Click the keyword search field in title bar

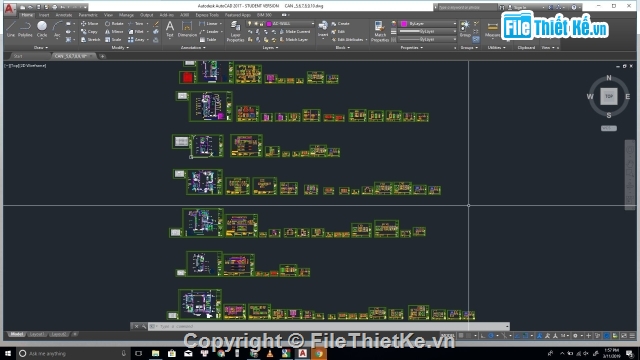(x=467, y=7)
